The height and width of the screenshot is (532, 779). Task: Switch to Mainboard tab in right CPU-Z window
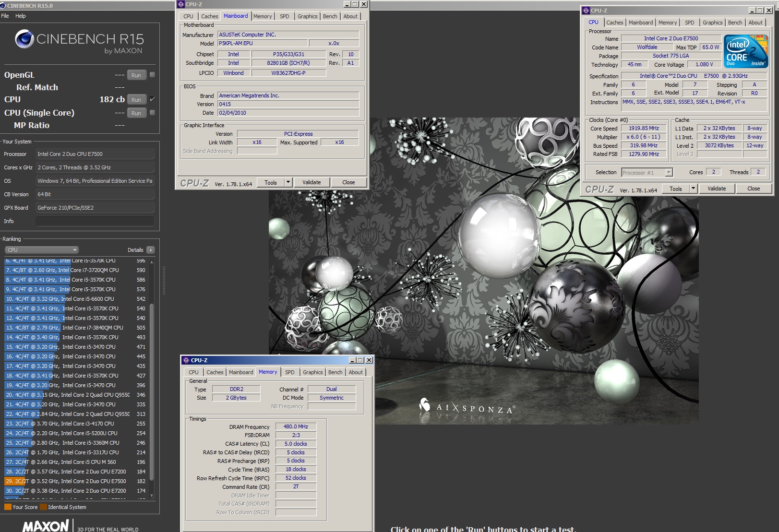641,23
